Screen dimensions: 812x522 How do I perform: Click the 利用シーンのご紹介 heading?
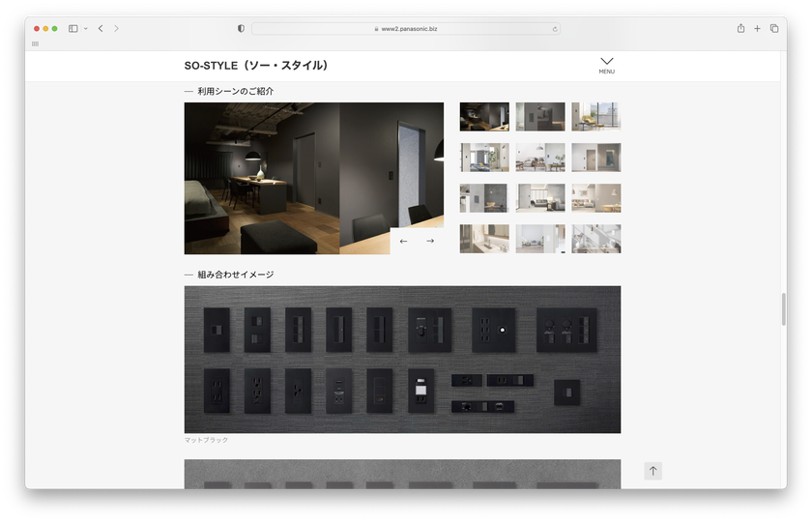point(235,91)
